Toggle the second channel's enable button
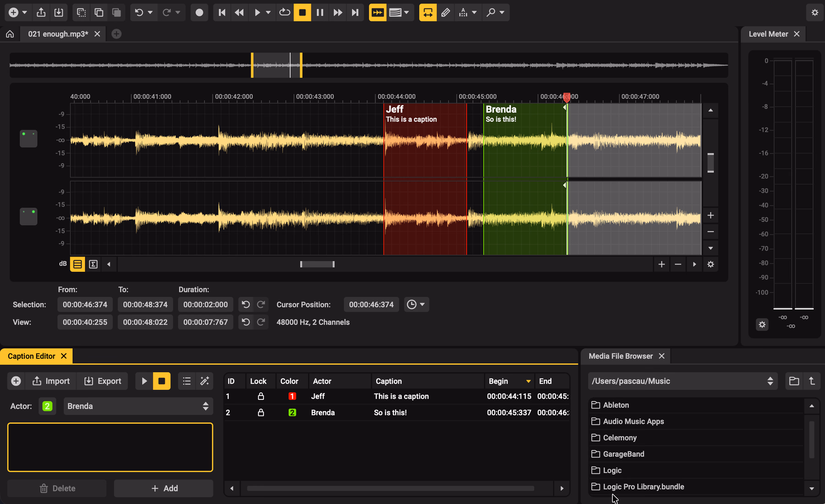The image size is (825, 504). pyautogui.click(x=28, y=216)
